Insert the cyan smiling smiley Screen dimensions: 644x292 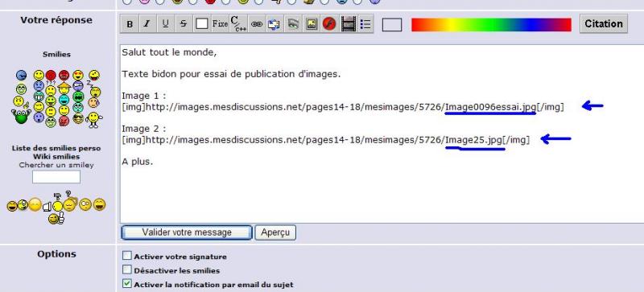tap(64, 100)
